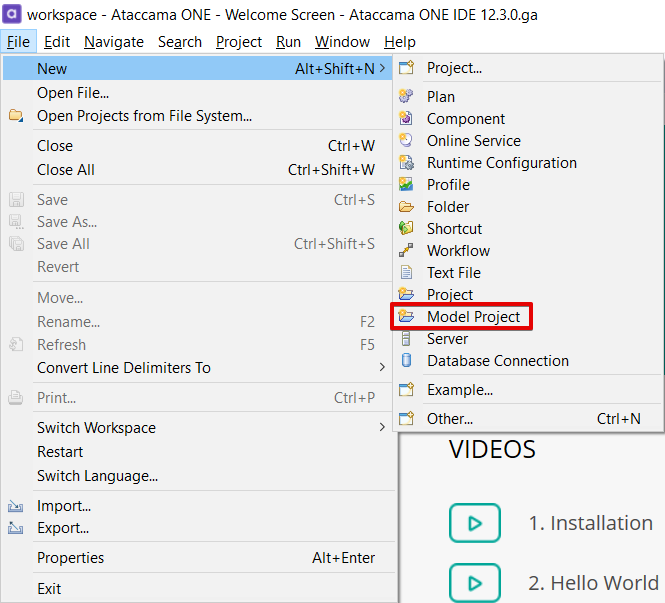The height and width of the screenshot is (603, 665).
Task: Click the Runtime Configuration icon
Action: pos(406,163)
